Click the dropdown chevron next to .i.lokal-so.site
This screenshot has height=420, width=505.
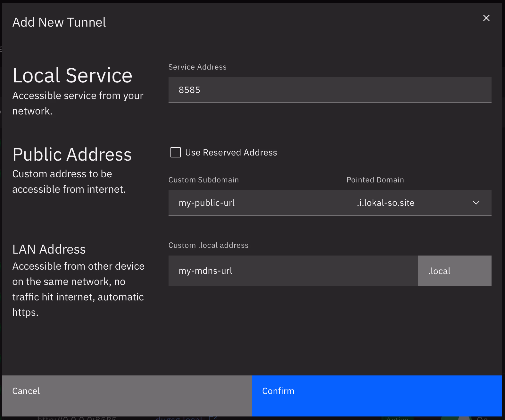[x=476, y=203]
